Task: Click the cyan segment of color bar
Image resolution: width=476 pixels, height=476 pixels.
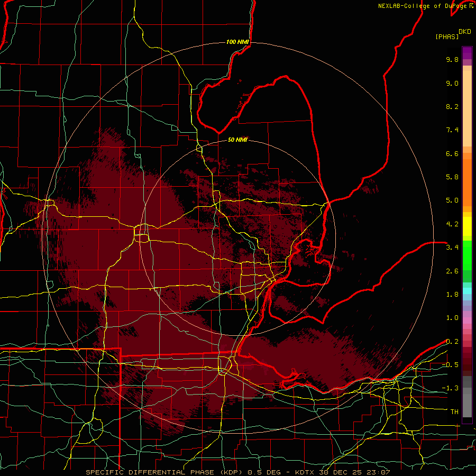Action: 467,291
